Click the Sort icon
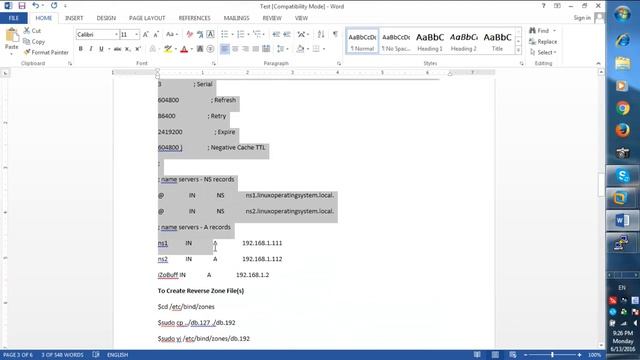Viewport: 640px width, 360px height. 321,34
